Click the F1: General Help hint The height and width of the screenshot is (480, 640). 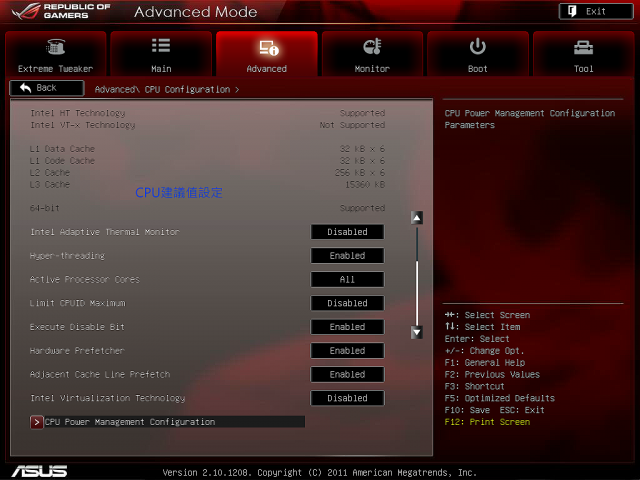(484, 362)
